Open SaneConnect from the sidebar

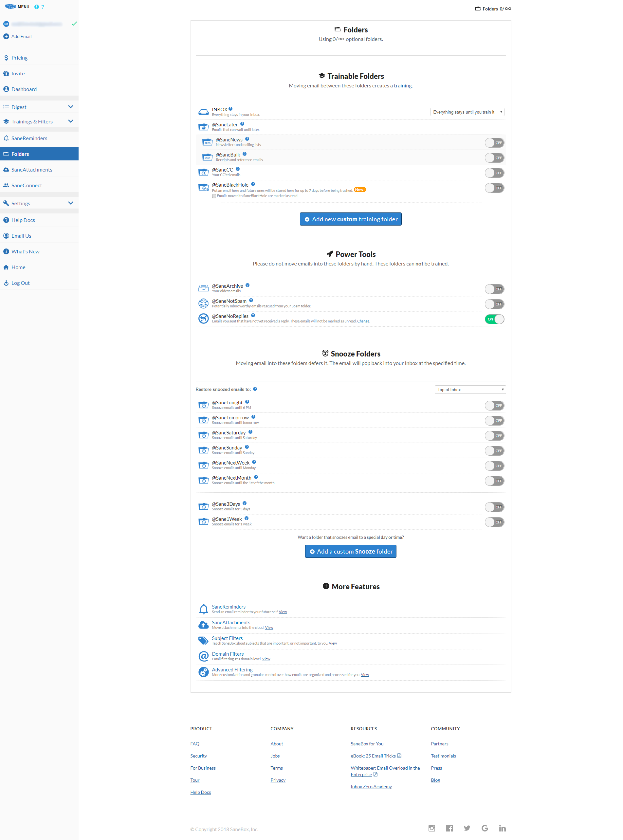click(27, 185)
